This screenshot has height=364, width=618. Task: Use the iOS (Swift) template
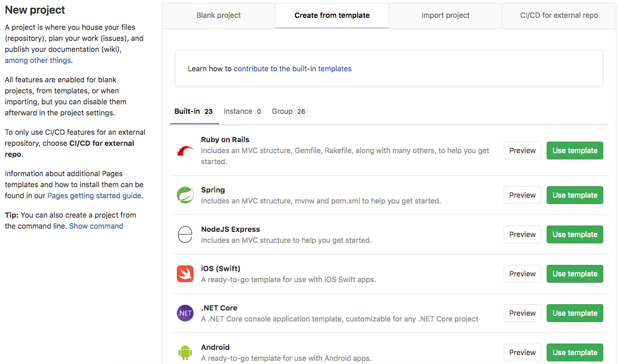[x=574, y=273]
